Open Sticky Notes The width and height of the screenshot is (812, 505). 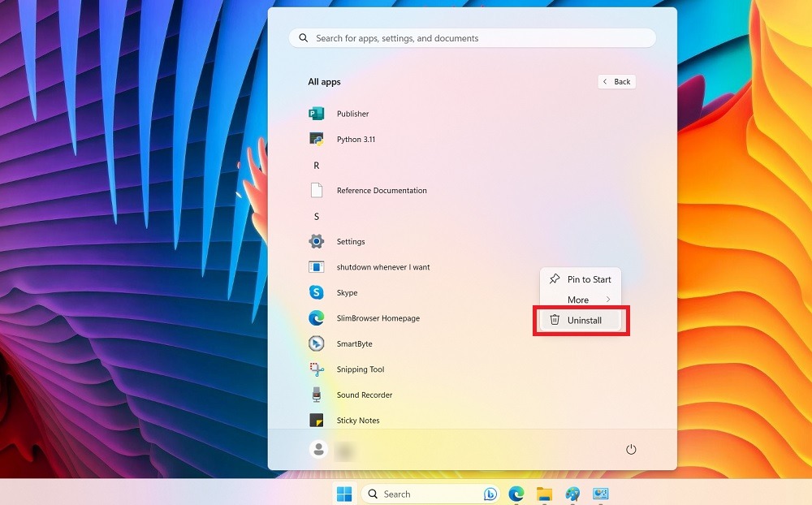(357, 420)
